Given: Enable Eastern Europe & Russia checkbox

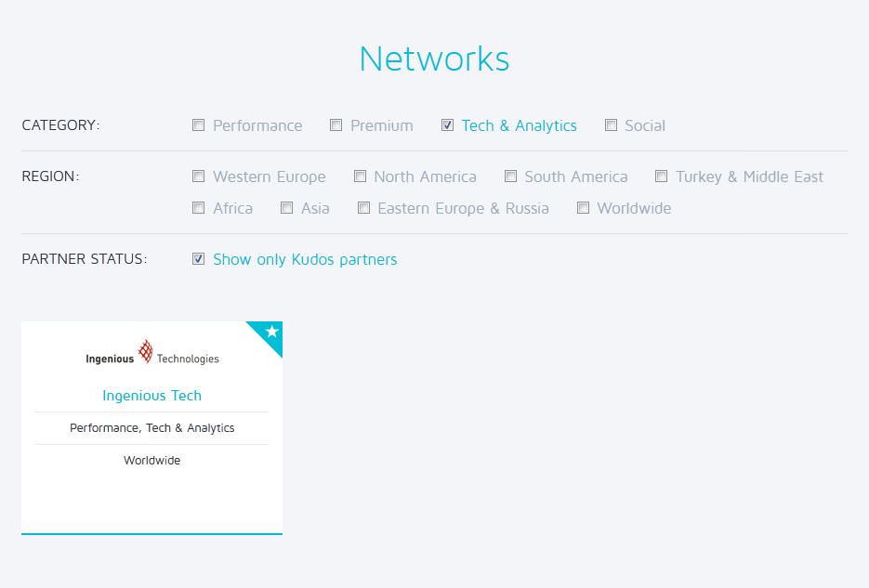Looking at the screenshot, I should [x=363, y=208].
